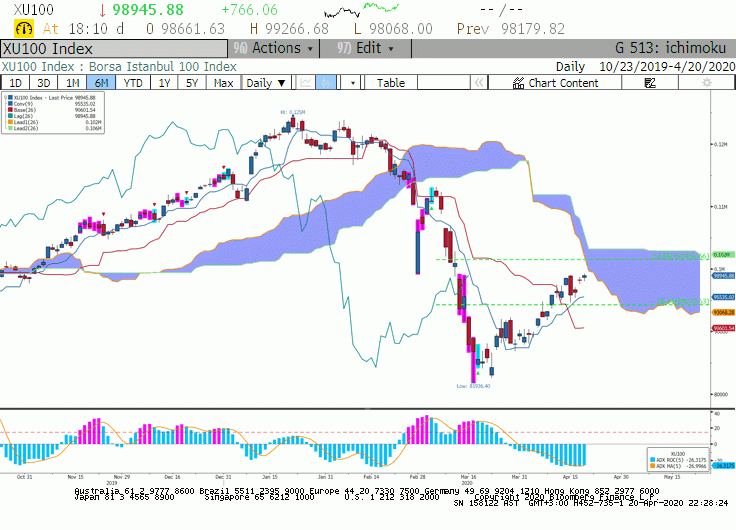Expand the Daily periodicity dropdown
736x530 pixels.
tap(266, 83)
